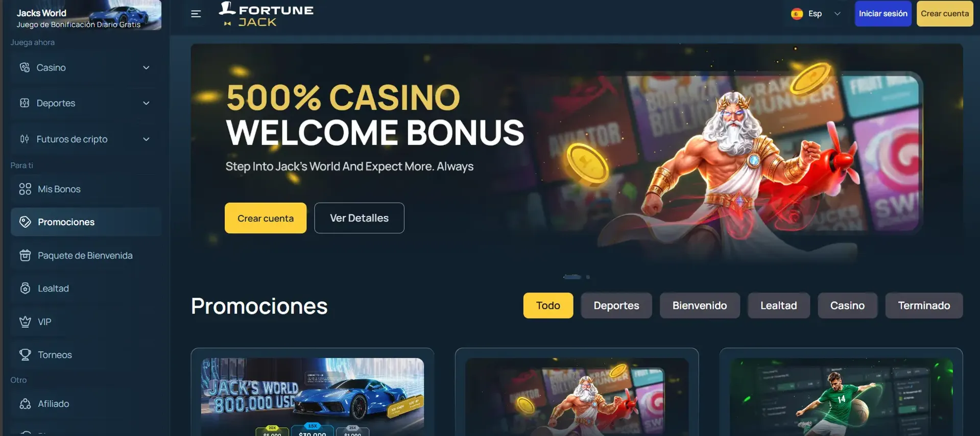Go to Torneos trophy icon

[x=25, y=355]
